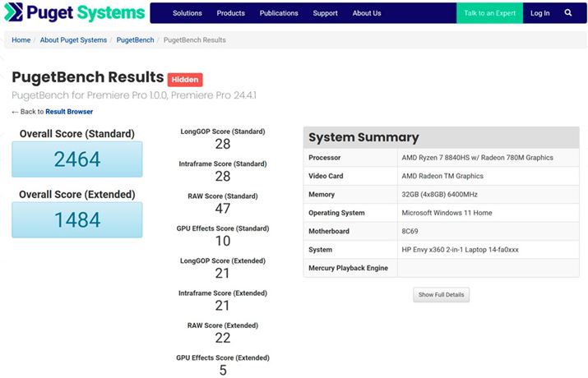Image resolution: width=588 pixels, height=378 pixels.
Task: Open the Products menu
Action: click(x=230, y=13)
